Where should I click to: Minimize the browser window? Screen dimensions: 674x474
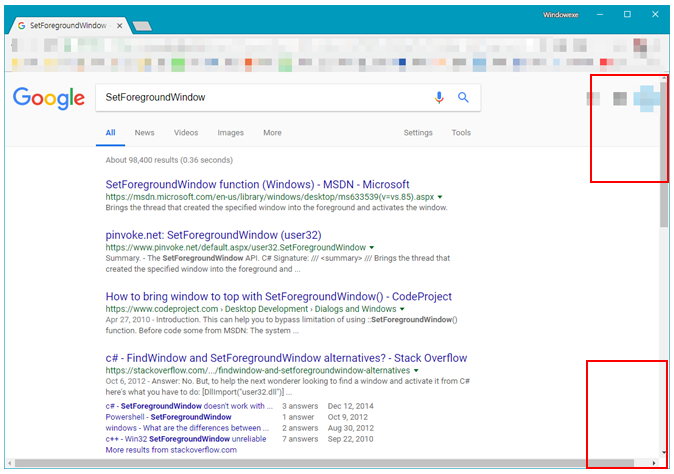point(600,15)
